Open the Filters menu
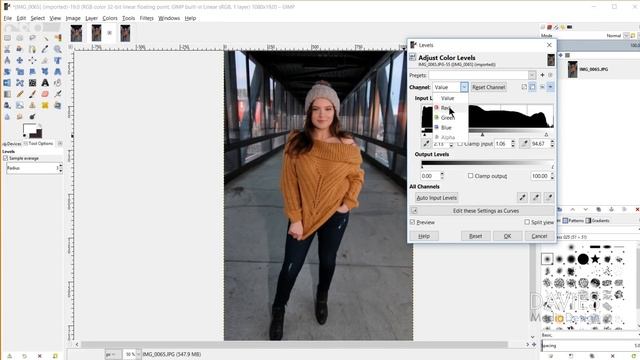This screenshot has height=360, width=640. [x=147, y=18]
